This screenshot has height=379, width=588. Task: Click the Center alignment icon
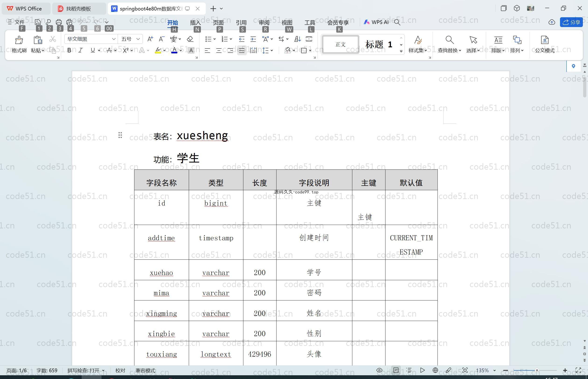[x=219, y=50]
